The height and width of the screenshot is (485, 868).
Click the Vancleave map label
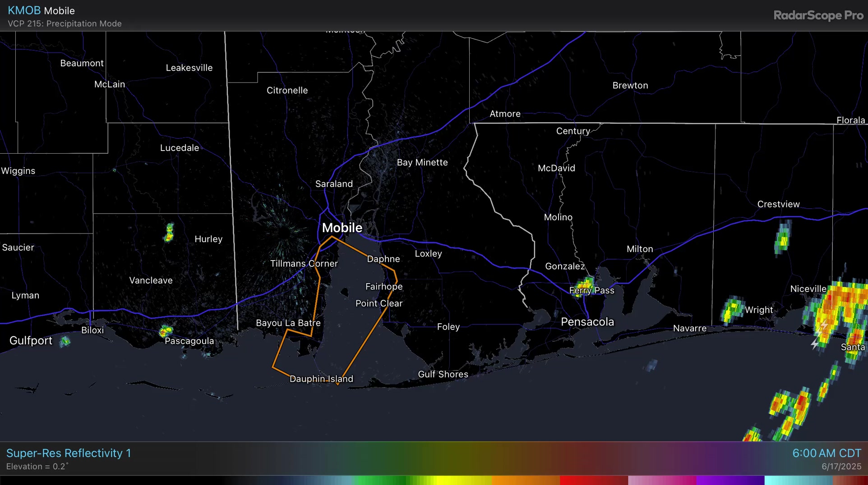151,280
